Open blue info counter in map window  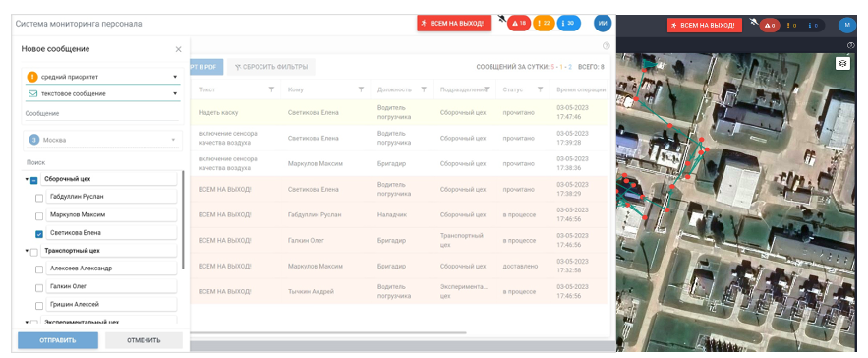coord(814,26)
